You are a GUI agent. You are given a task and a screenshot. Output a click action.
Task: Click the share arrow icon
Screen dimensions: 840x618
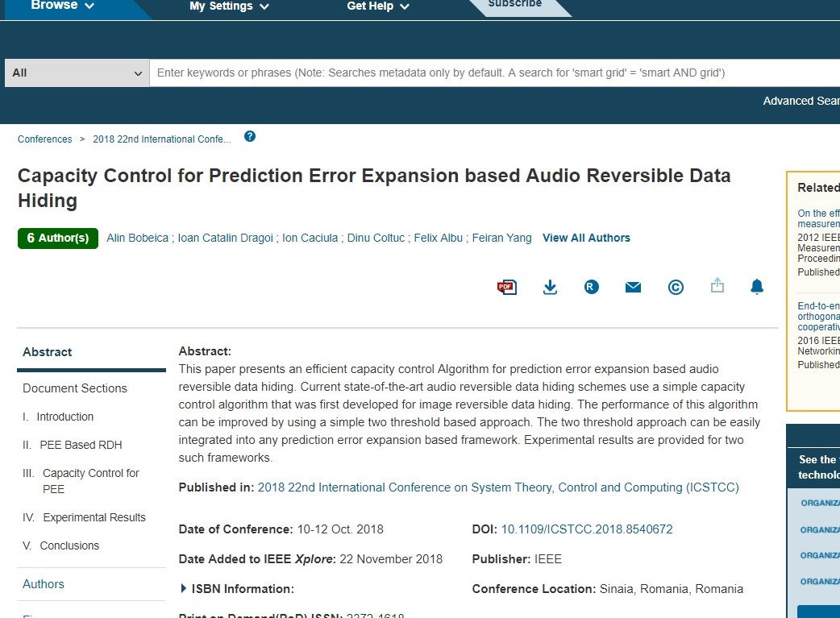(x=717, y=285)
